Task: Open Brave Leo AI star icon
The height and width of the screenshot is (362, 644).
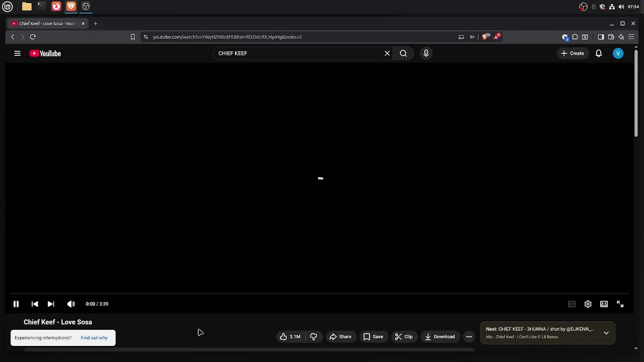Action: [621, 37]
